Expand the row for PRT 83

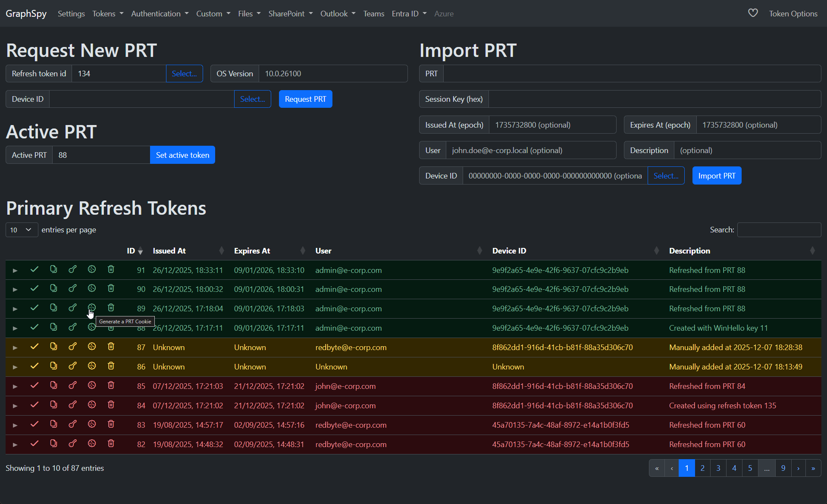(15, 425)
